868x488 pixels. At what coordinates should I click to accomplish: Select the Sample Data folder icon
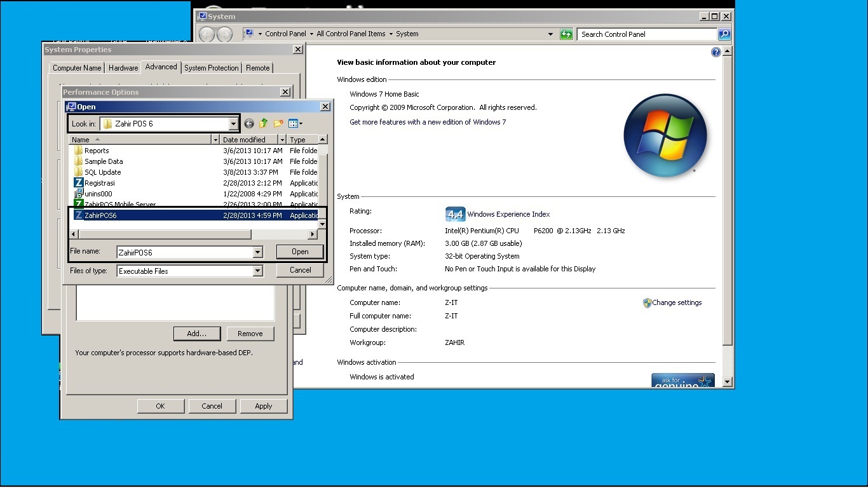pyautogui.click(x=79, y=161)
